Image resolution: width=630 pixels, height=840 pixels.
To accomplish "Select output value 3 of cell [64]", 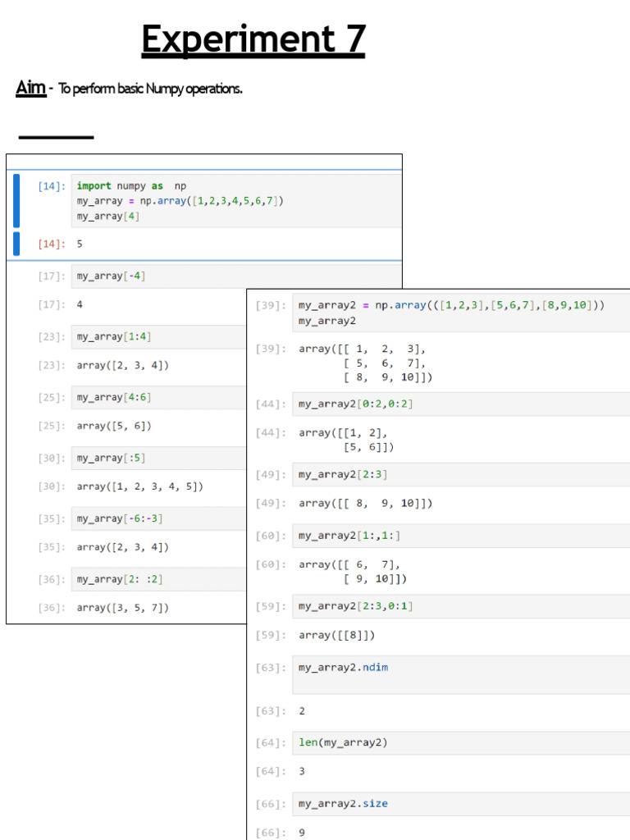I will pyautogui.click(x=302, y=771).
